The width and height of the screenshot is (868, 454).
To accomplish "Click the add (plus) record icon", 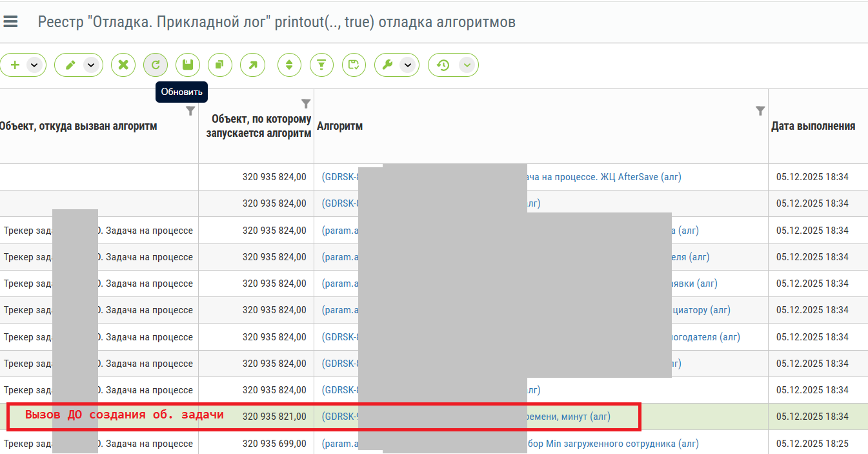I will click(x=15, y=65).
